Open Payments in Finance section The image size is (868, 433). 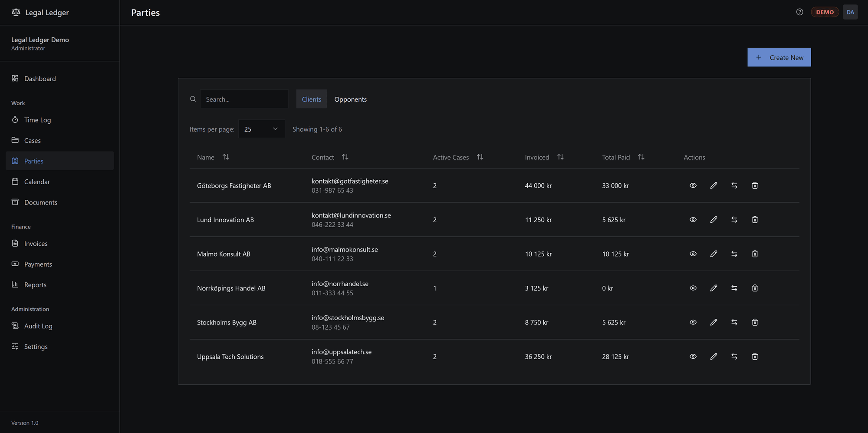pos(60,264)
